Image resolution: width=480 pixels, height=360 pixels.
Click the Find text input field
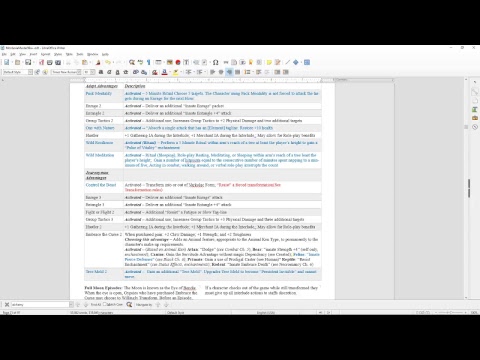[40, 304]
